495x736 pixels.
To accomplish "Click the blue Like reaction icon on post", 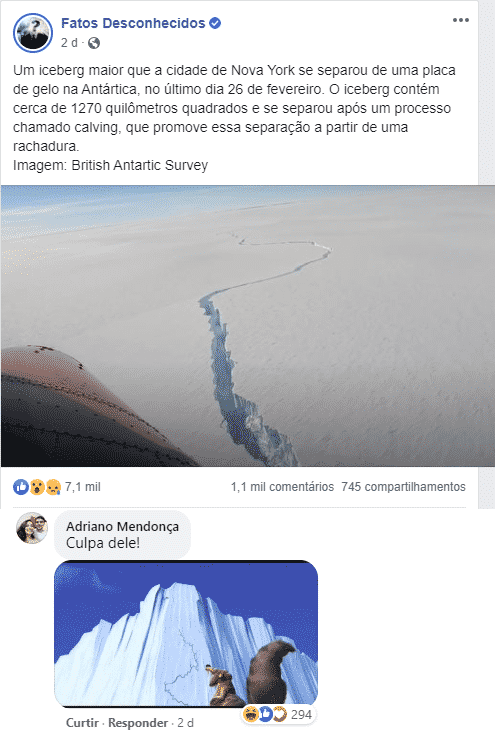I will pyautogui.click(x=21, y=487).
